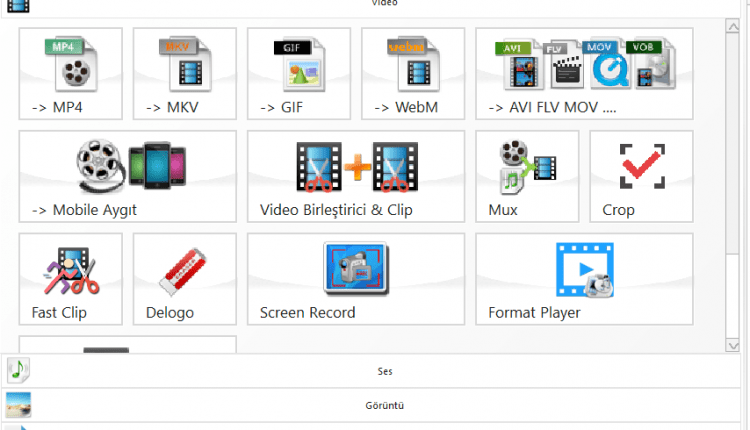Click the green music note Ses icon
This screenshot has width=750, height=430.
tap(18, 371)
